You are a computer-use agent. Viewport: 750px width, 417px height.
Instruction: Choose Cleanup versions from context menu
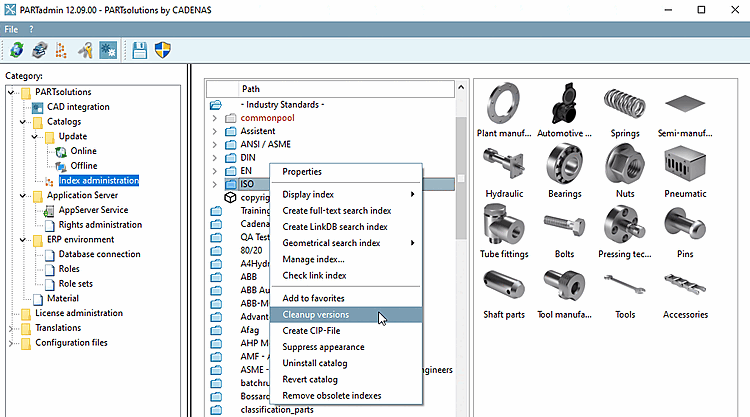pyautogui.click(x=315, y=315)
